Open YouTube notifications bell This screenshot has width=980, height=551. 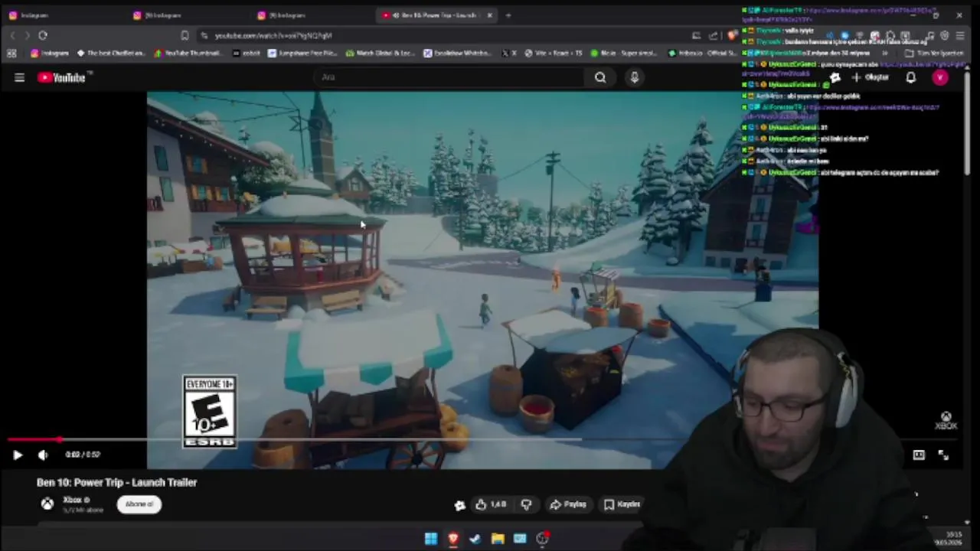[910, 77]
